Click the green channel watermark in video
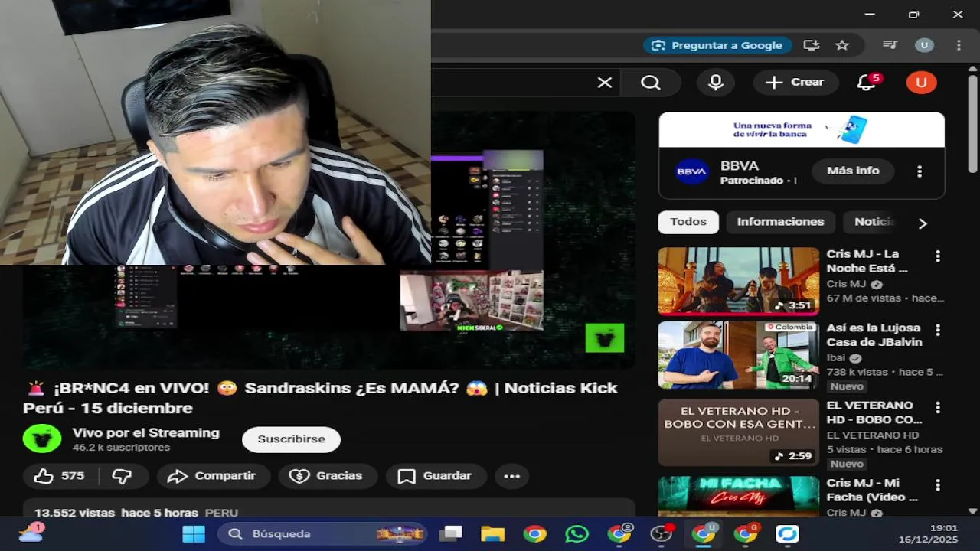This screenshot has width=980, height=551. [x=605, y=338]
